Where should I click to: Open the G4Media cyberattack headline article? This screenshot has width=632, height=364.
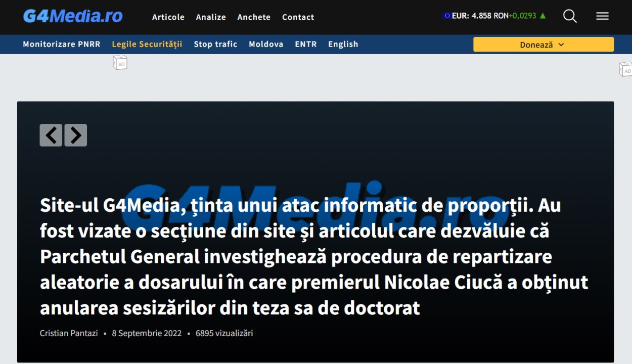tap(313, 256)
